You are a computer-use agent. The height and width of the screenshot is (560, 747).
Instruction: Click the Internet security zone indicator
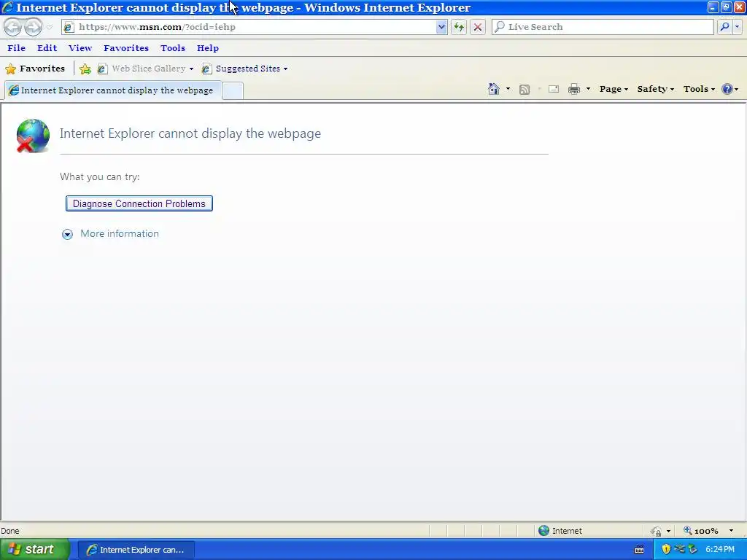pyautogui.click(x=560, y=531)
